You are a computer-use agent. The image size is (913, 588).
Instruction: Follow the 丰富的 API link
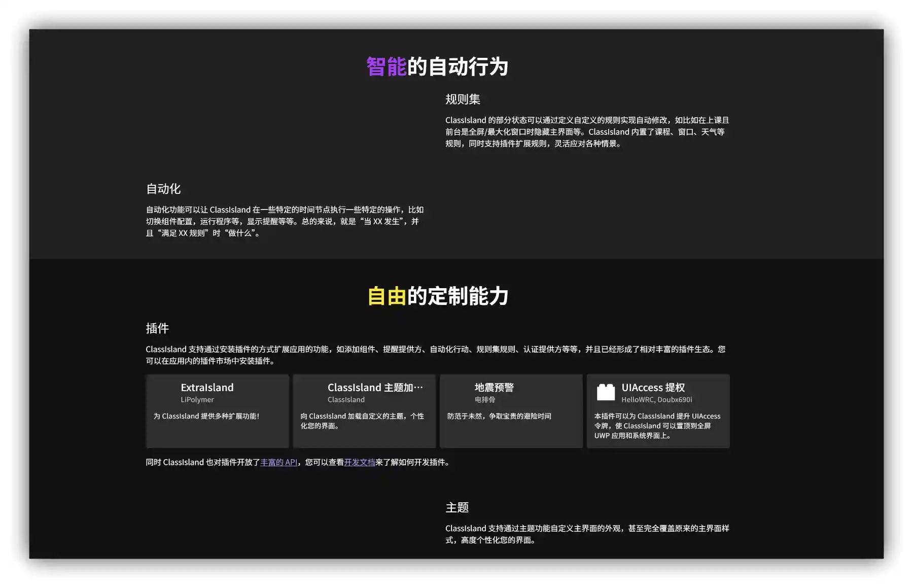click(x=278, y=462)
